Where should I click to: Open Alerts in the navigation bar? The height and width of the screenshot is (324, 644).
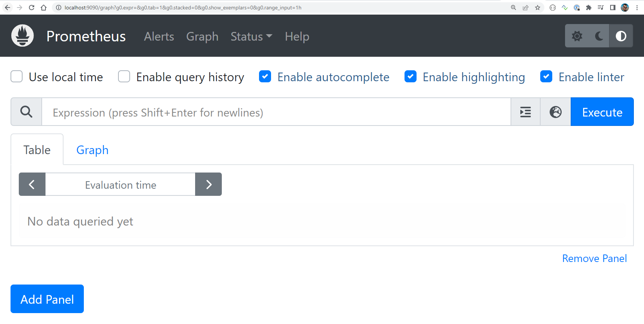tap(159, 36)
